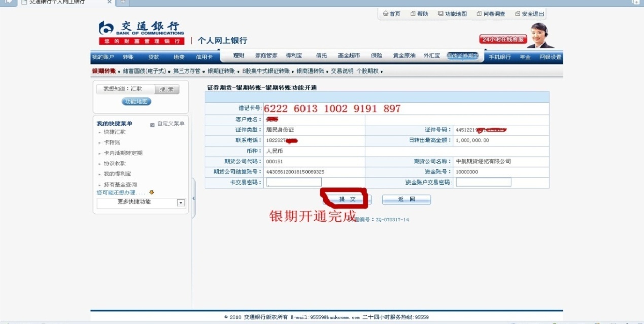Open the 基金超市 menu tab

click(x=349, y=56)
